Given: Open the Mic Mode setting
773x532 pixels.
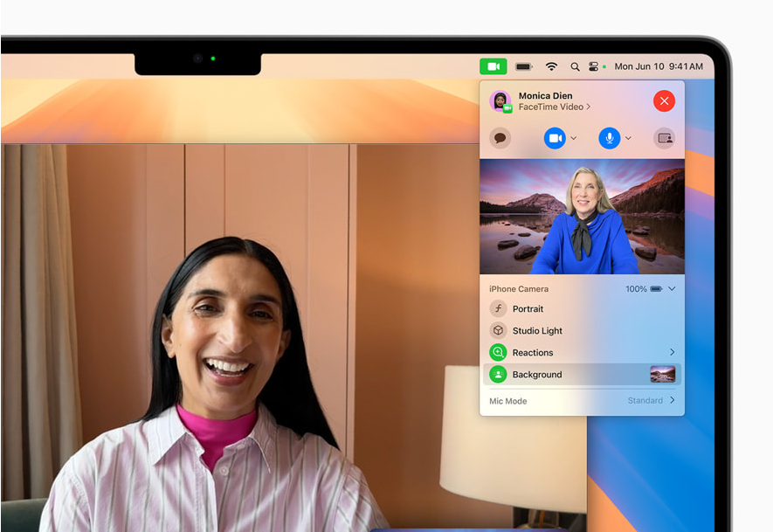Looking at the screenshot, I should point(583,401).
